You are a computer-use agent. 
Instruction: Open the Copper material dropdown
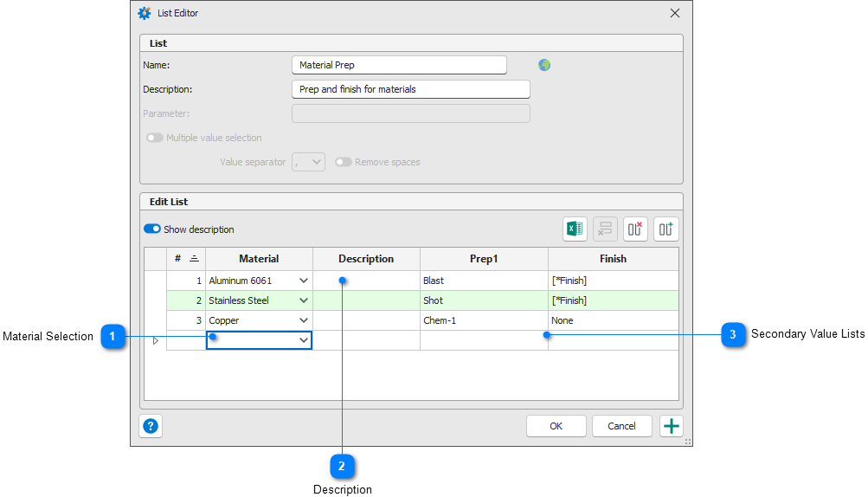point(304,320)
